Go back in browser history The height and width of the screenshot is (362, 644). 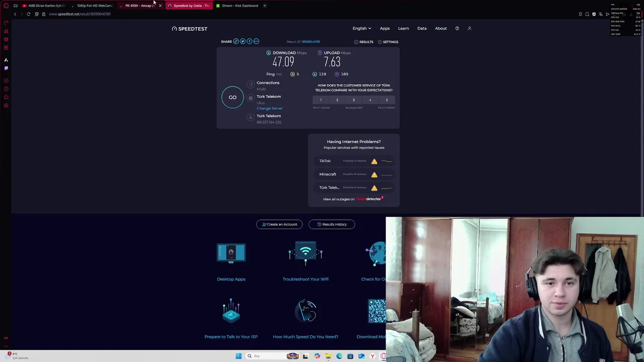15,14
